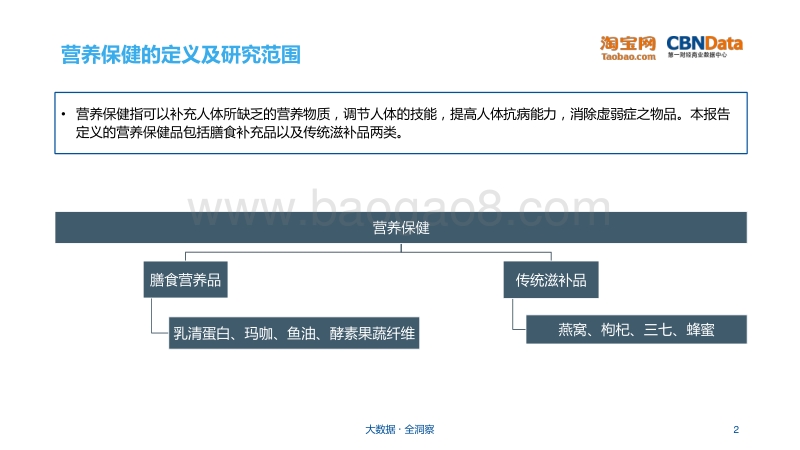
Task: Select the definition paragraph text box
Action: 401,123
